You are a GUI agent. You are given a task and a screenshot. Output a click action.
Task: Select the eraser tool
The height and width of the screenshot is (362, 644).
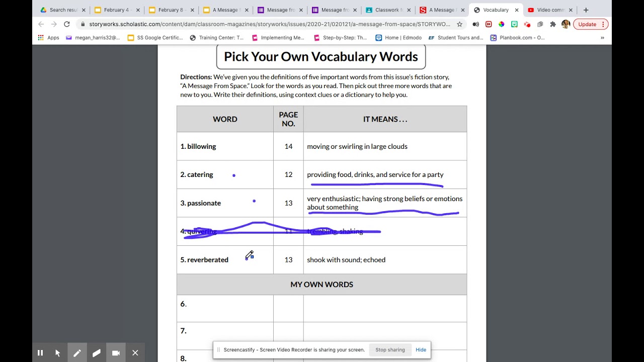coord(97,353)
